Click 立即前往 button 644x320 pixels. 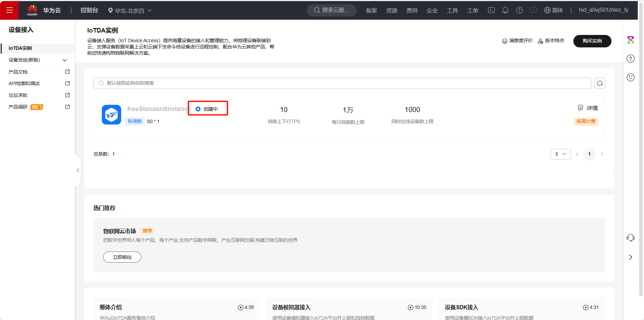[x=122, y=257]
